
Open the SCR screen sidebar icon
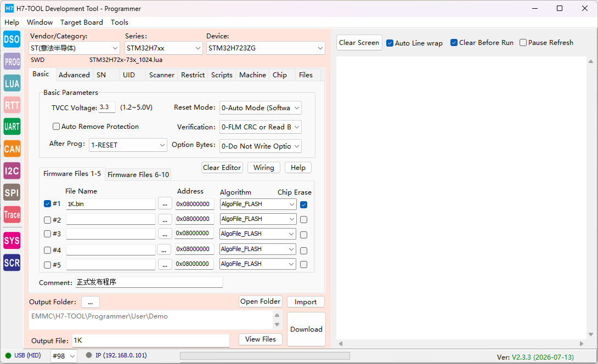coord(12,263)
